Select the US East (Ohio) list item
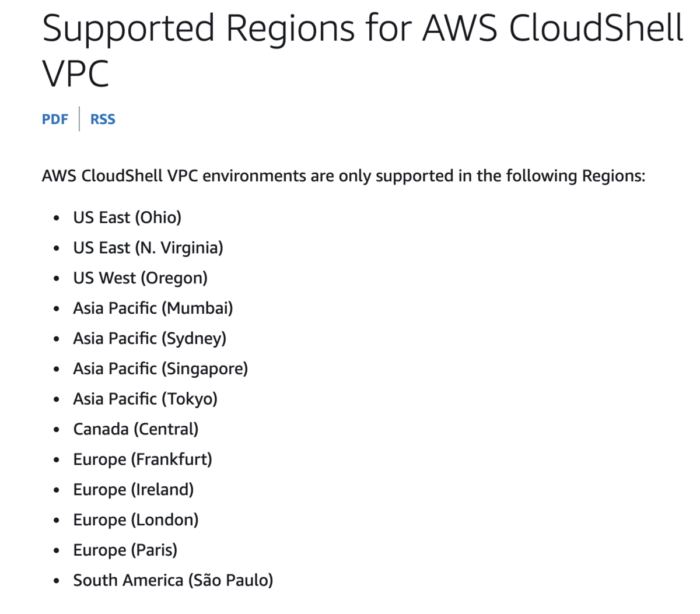 [127, 217]
